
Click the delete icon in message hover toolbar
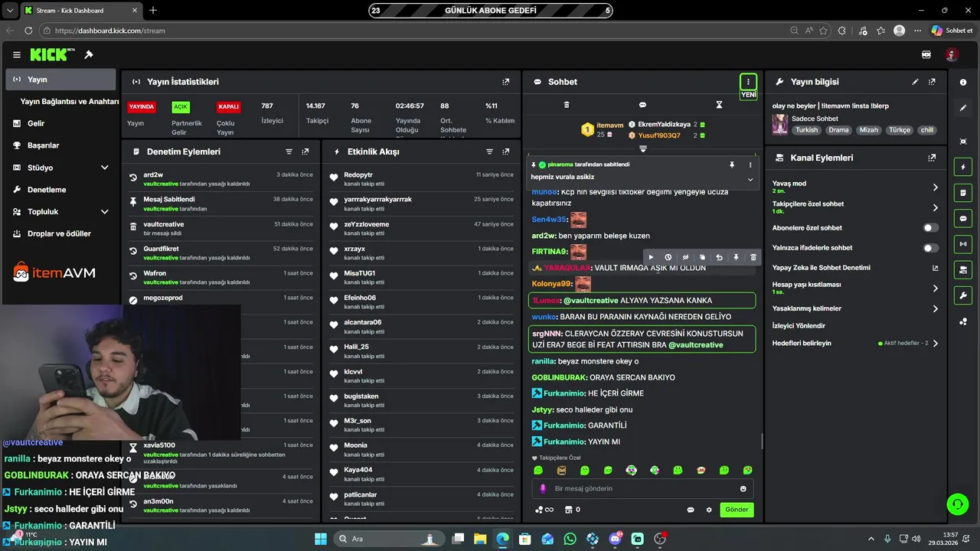point(753,257)
